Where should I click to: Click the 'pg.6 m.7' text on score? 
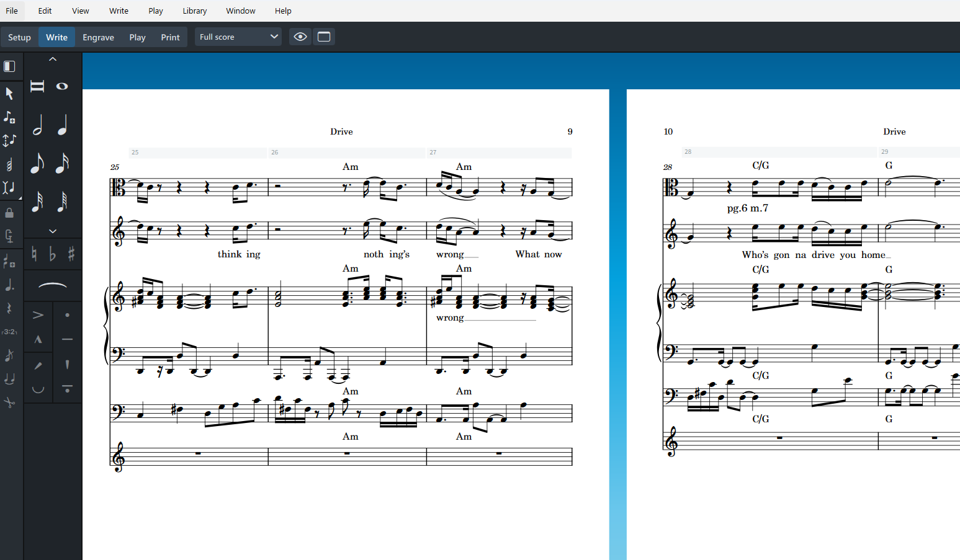click(x=747, y=208)
